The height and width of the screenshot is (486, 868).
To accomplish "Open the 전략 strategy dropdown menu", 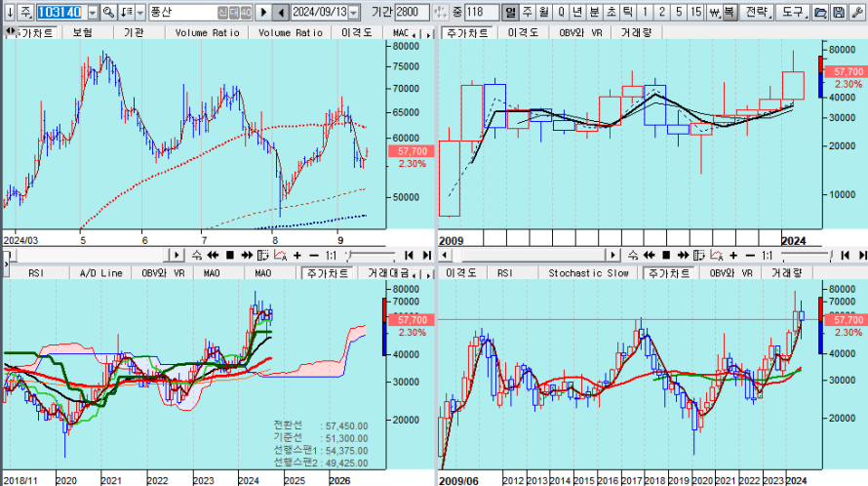I will pyautogui.click(x=758, y=12).
